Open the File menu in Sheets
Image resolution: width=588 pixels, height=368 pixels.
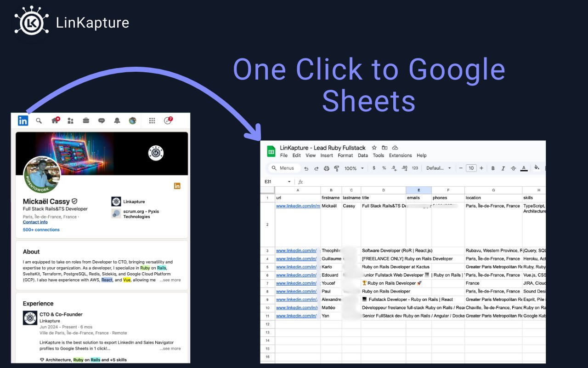pyautogui.click(x=284, y=155)
